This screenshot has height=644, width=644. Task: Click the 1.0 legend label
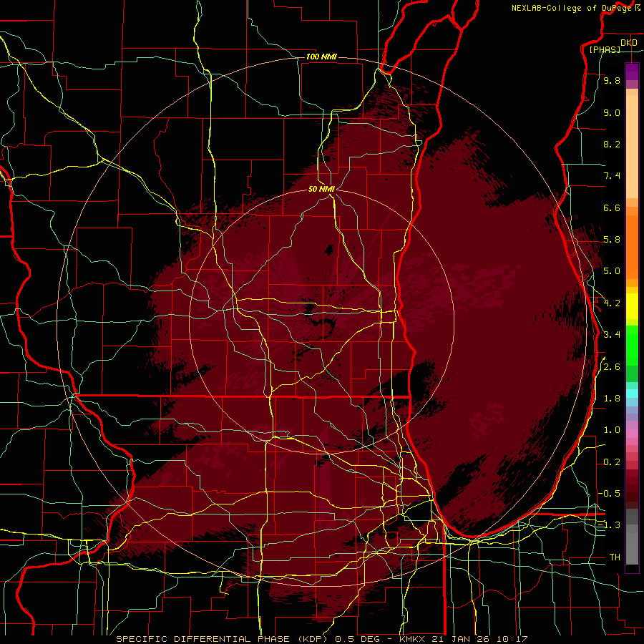tap(612, 430)
